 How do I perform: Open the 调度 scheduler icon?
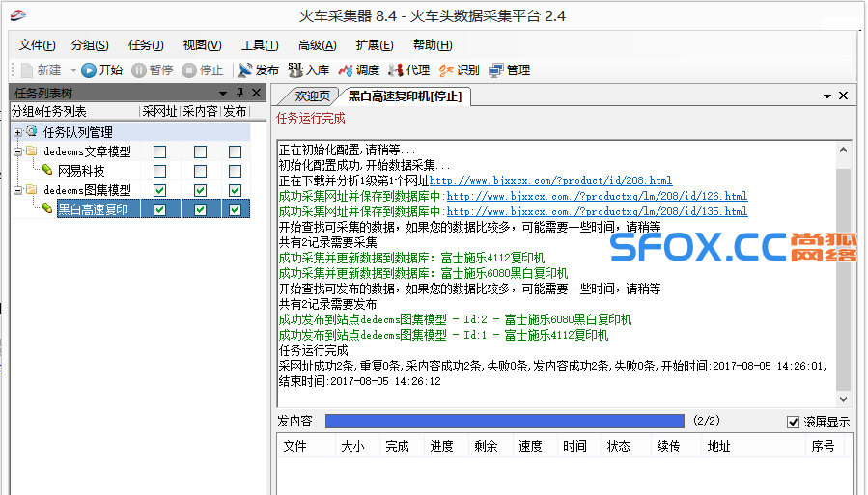[x=346, y=70]
